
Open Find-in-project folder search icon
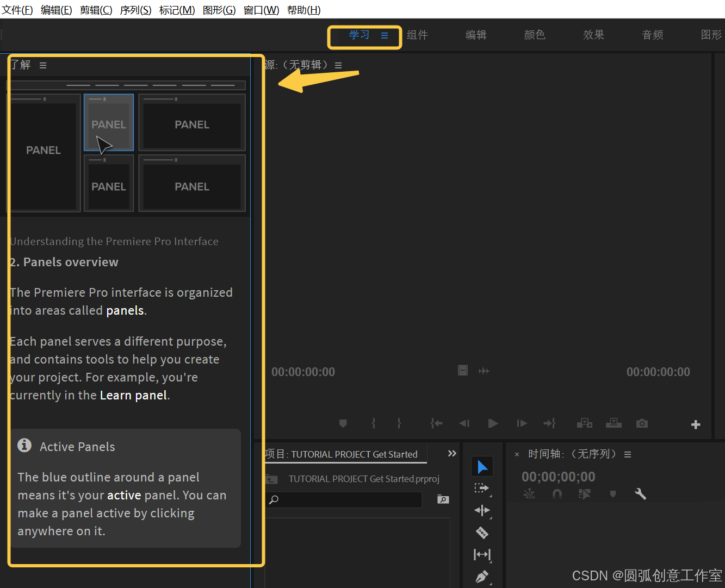tap(443, 499)
